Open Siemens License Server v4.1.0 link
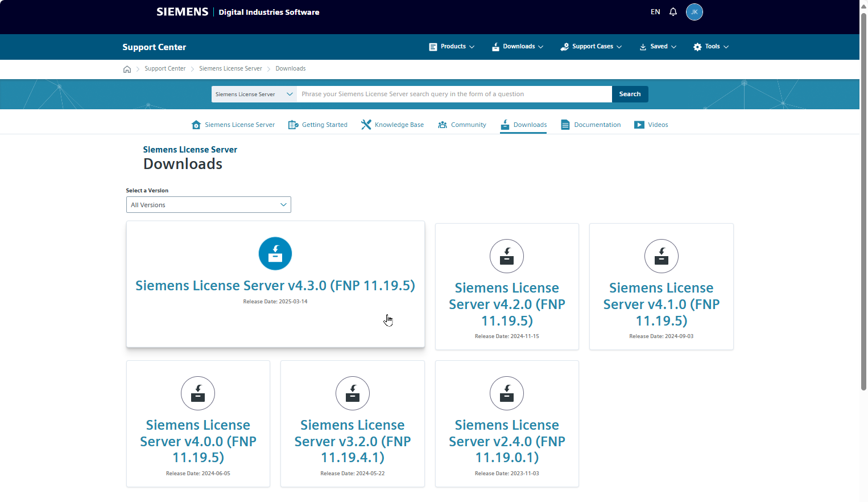The image size is (868, 502). [662, 305]
